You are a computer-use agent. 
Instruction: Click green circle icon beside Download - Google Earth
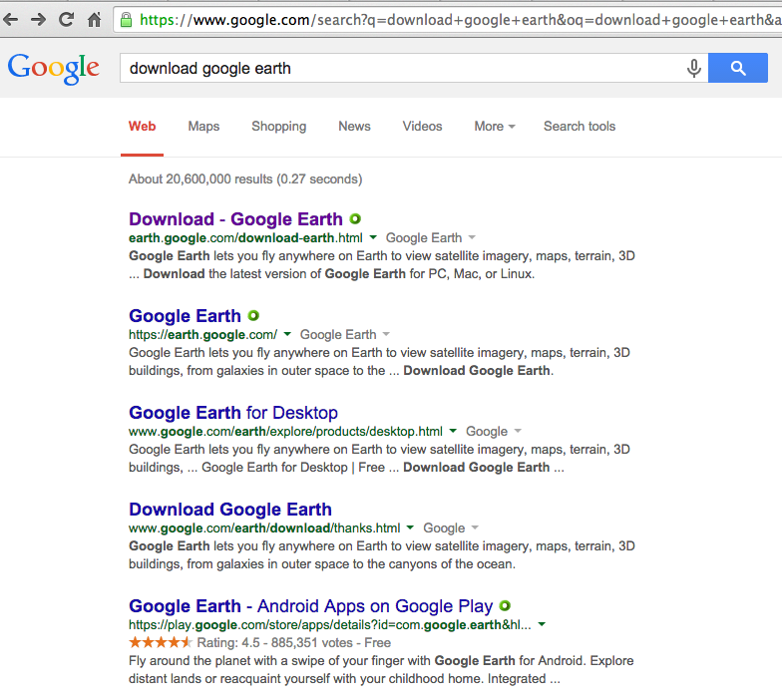click(x=355, y=219)
